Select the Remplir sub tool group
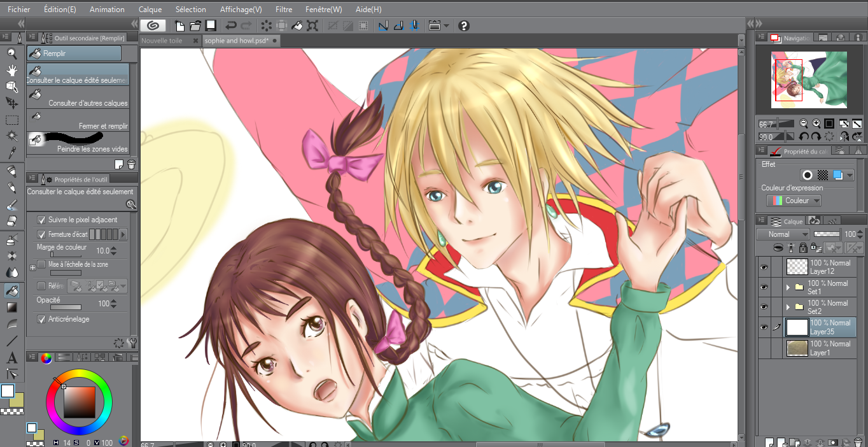The height and width of the screenshot is (447, 868). [74, 53]
